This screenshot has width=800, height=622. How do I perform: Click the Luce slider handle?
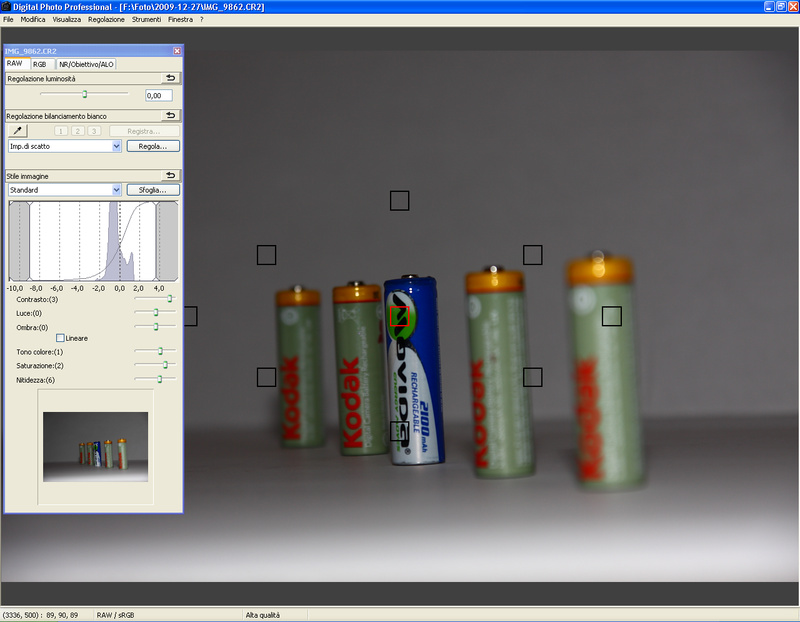(156, 312)
